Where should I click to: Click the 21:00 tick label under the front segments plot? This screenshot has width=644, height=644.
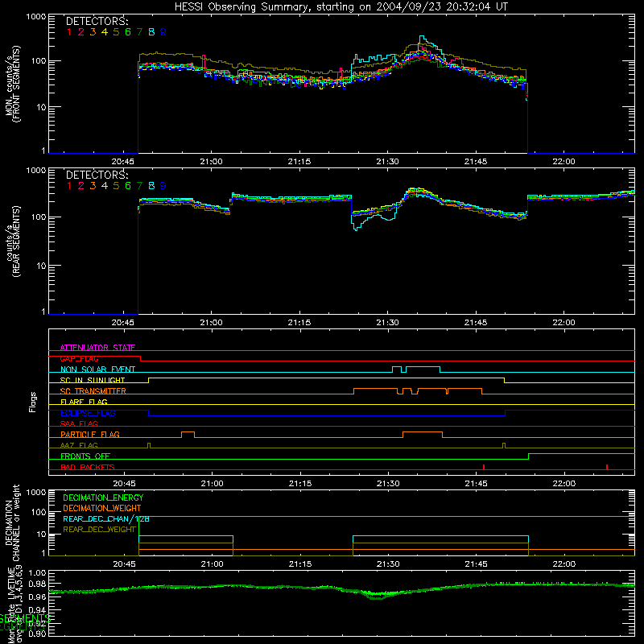tap(211, 162)
